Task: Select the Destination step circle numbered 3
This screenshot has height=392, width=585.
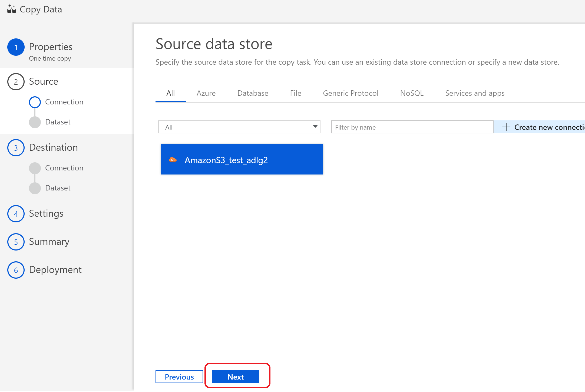Action: [16, 148]
